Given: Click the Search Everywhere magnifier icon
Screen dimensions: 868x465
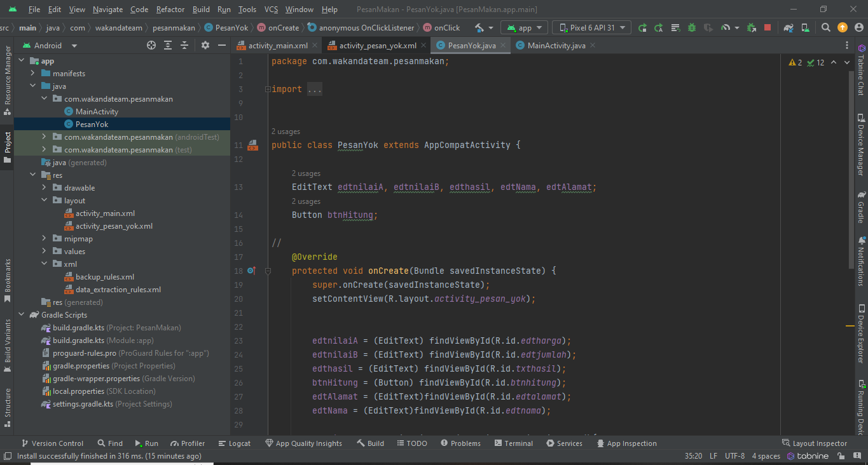Looking at the screenshot, I should tap(826, 28).
